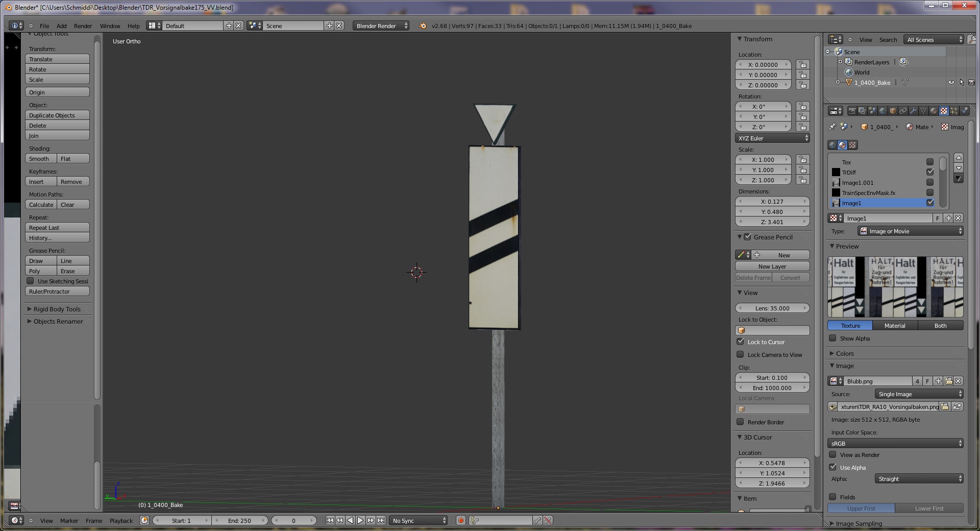Click the Lens 35.000 value slider
Screen dimensions: 980x531
(x=772, y=308)
